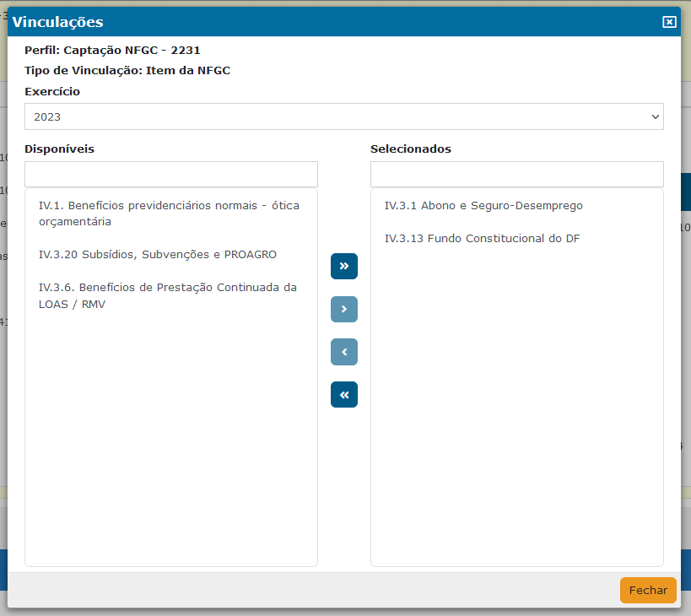Open the Exercício year dropdown
This screenshot has width=691, height=616.
[x=343, y=116]
